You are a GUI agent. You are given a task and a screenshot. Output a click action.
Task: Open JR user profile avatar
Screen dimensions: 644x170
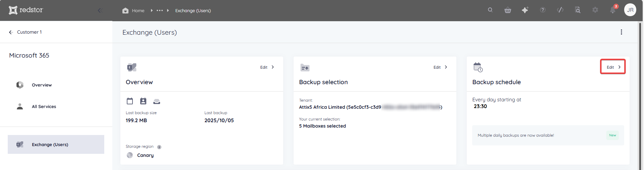pyautogui.click(x=630, y=10)
